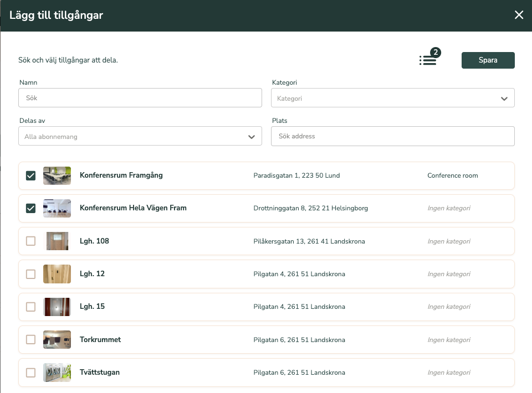Uncheck the Konferensrum Framgång checkbox

(31, 175)
